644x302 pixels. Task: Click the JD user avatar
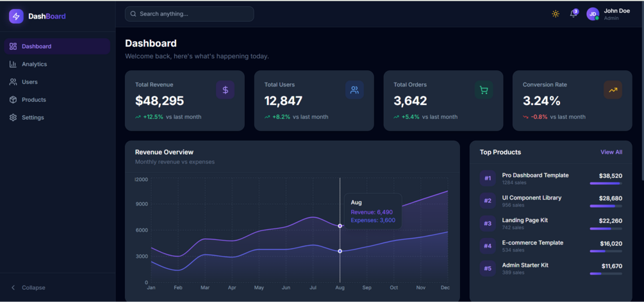[593, 14]
